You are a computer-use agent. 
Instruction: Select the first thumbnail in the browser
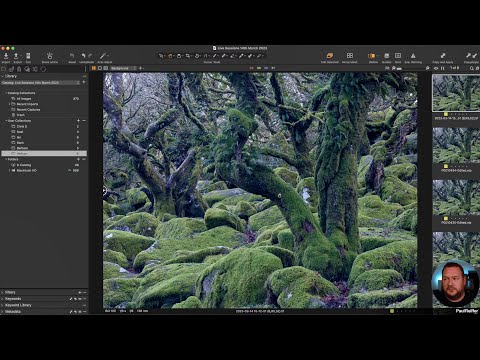tap(456, 93)
